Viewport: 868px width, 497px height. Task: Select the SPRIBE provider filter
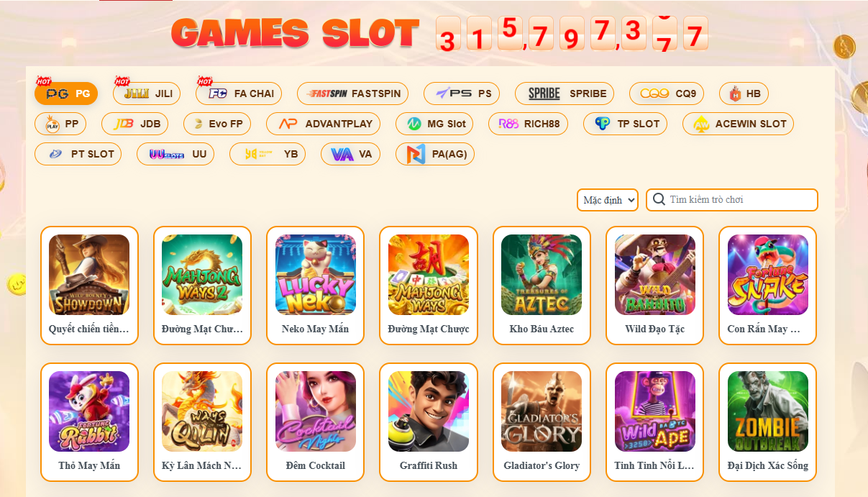[x=565, y=94]
